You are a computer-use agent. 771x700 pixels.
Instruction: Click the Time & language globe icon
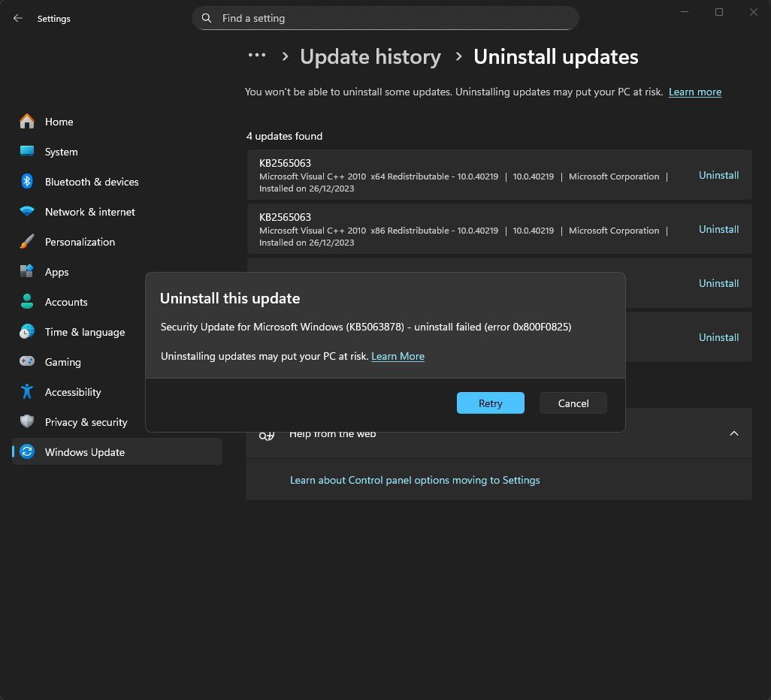pos(27,332)
